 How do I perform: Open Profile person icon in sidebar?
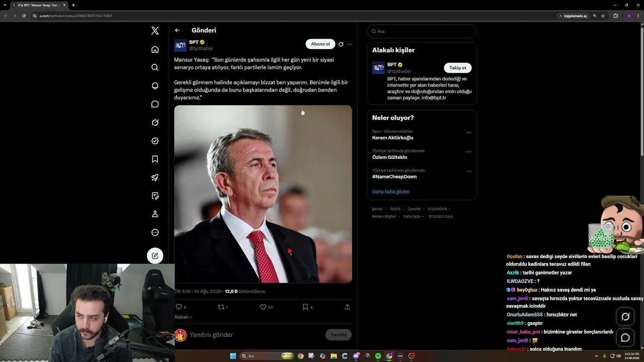click(x=155, y=214)
